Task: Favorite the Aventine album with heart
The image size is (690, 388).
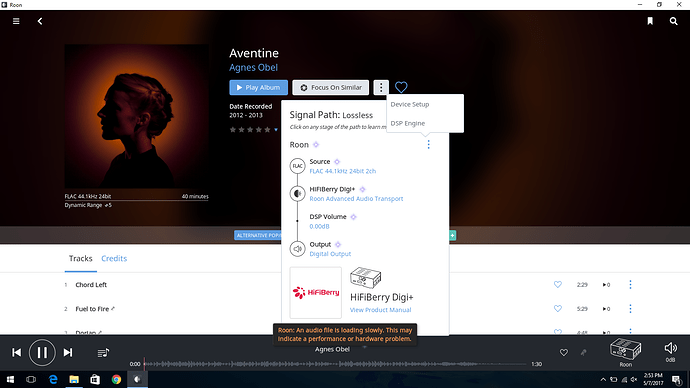Action: [x=401, y=87]
